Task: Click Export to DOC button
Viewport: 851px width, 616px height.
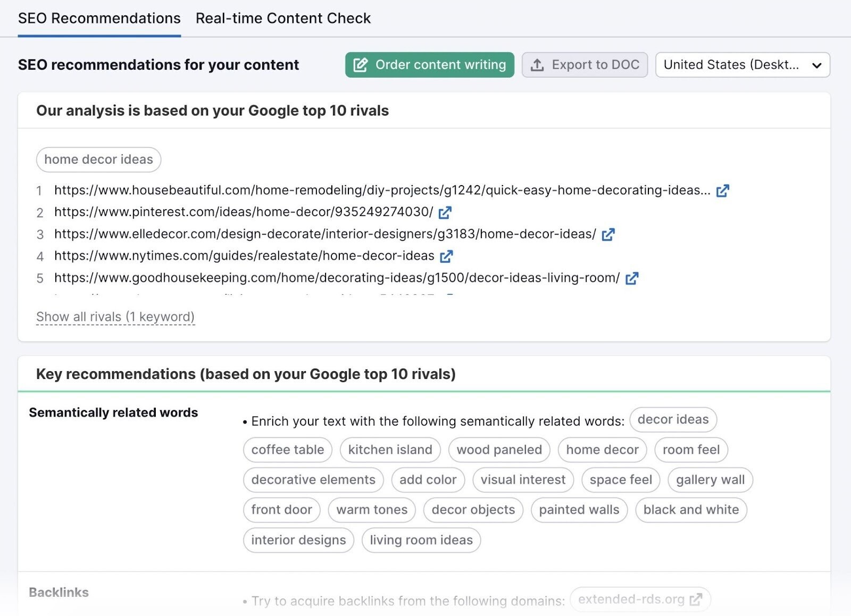Action: 585,65
